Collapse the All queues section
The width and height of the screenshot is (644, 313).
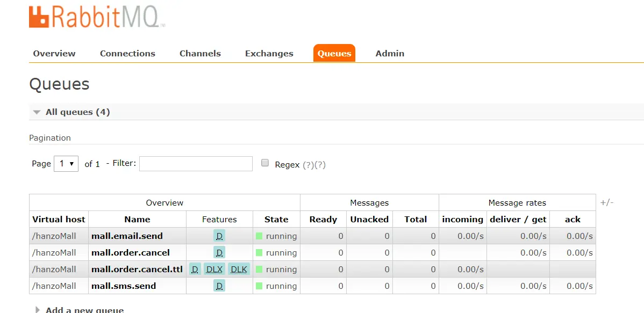click(x=37, y=112)
